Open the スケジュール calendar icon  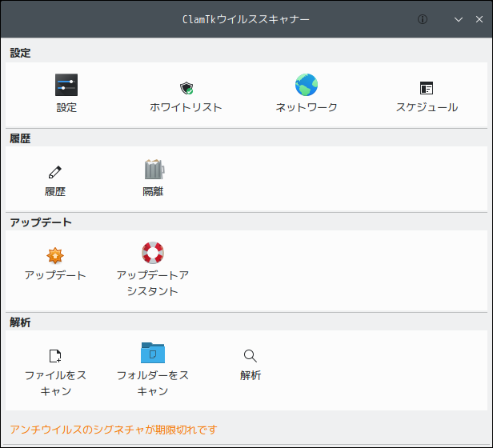pyautogui.click(x=427, y=88)
